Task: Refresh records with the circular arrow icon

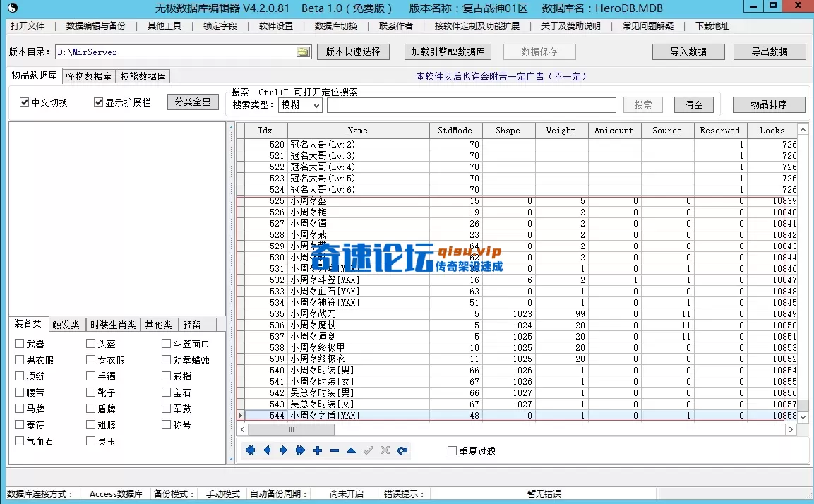Action: (402, 450)
